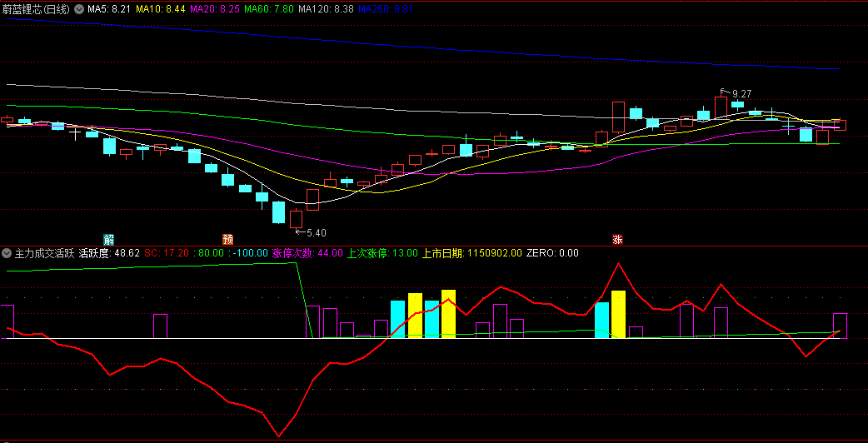The height and width of the screenshot is (443, 868).
Task: Click the 上市日期: 1150902.00 value
Action: pos(472,253)
